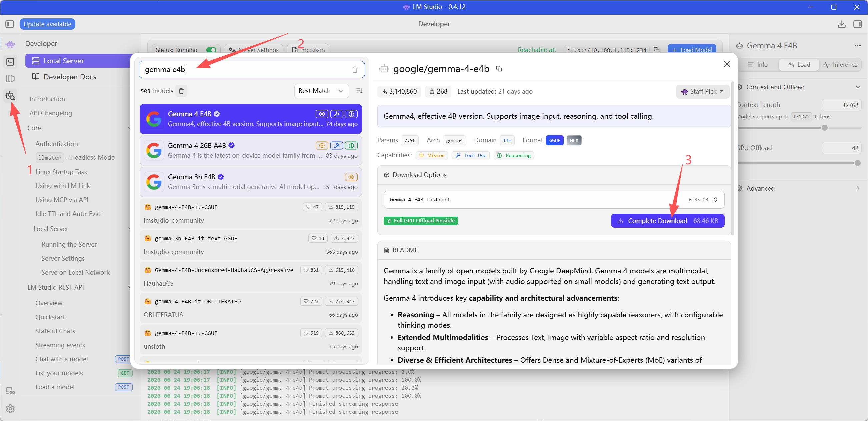The image size is (868, 421).
Task: Select the unsloth gemma-4-E4B-it-GGUF result
Action: point(251,339)
